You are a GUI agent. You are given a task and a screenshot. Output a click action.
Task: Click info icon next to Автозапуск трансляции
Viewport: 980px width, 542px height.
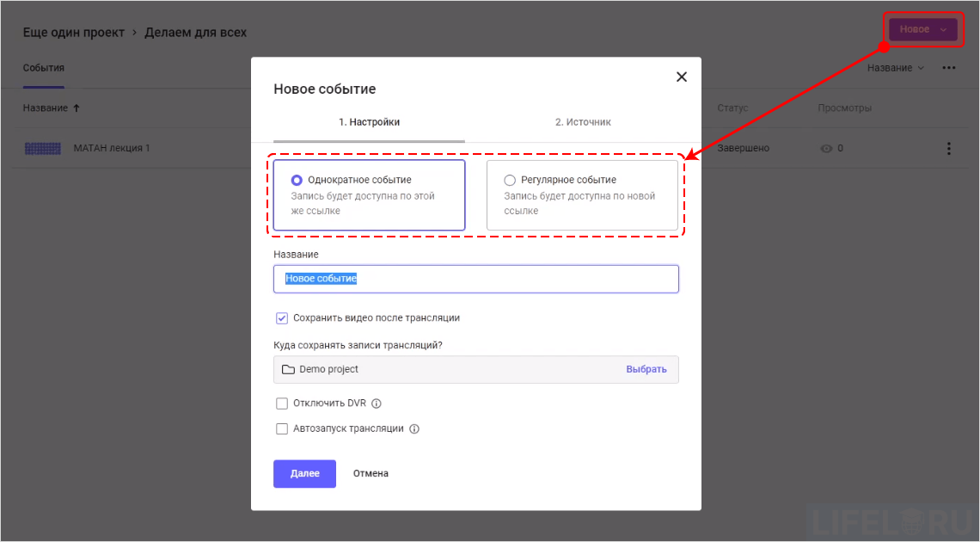pyautogui.click(x=414, y=428)
